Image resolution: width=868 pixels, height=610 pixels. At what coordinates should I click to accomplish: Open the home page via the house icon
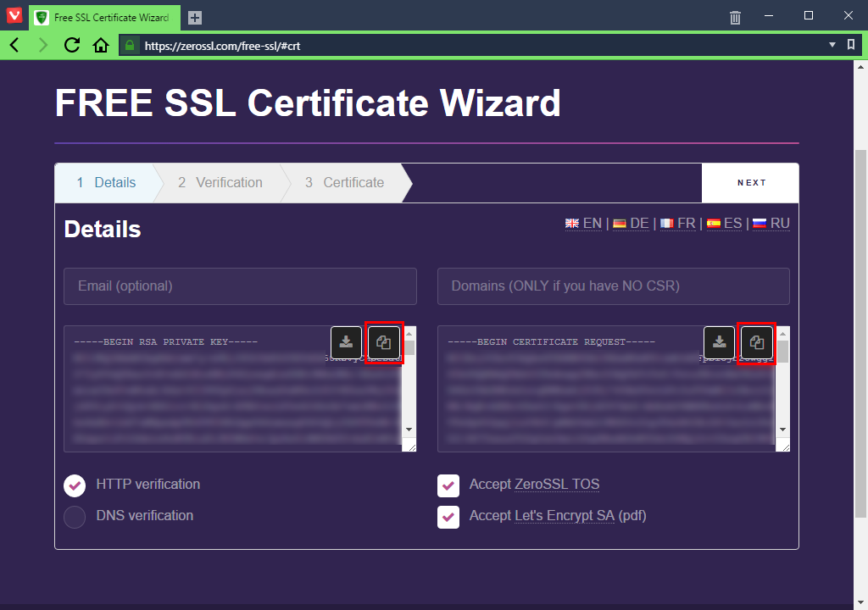coord(101,46)
